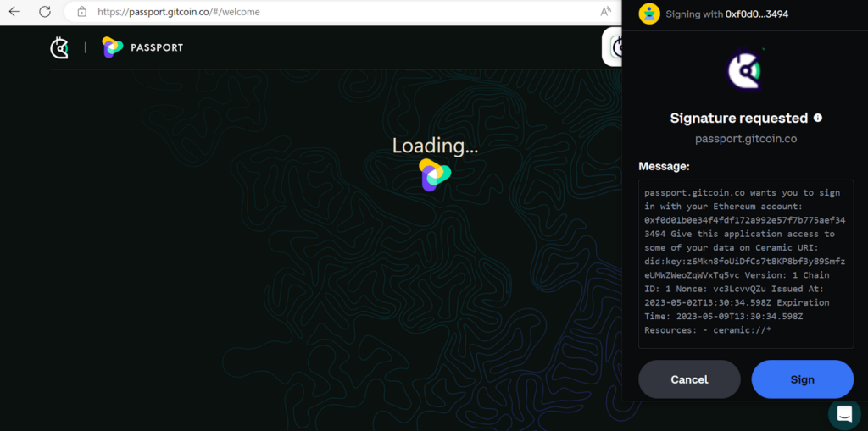Click the browser back arrow
The image size is (868, 431).
pos(14,12)
